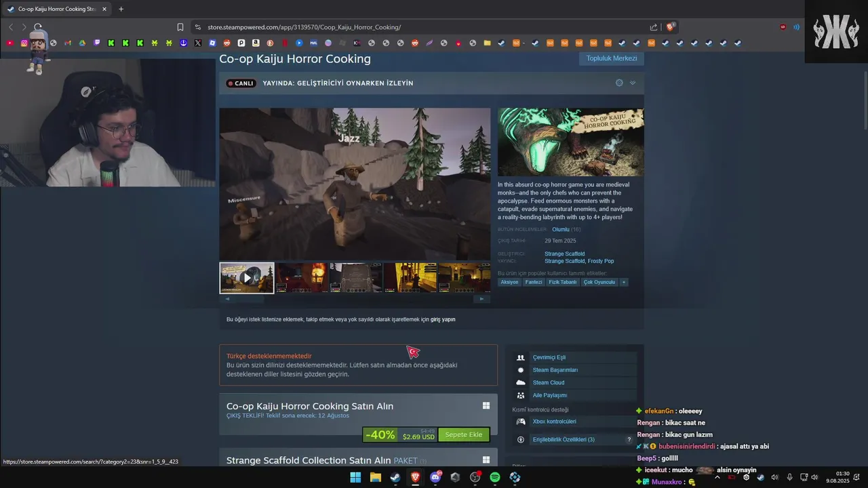Open broadcast settings gear icon
The image size is (868, 488).
pyautogui.click(x=619, y=83)
